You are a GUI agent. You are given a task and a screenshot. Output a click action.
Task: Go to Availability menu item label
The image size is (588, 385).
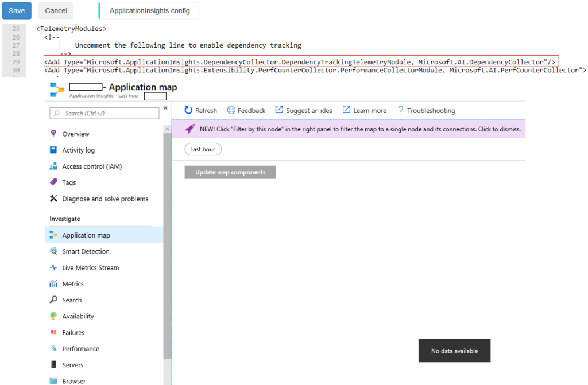pos(78,316)
